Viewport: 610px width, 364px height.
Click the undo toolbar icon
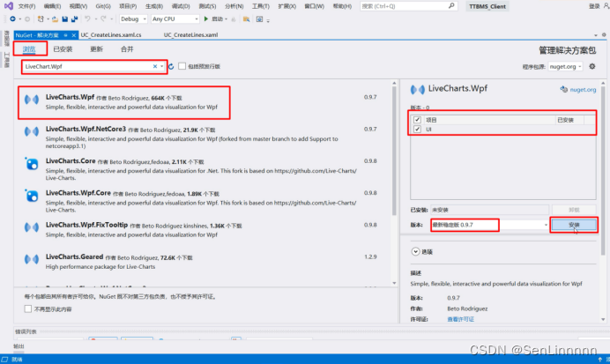coord(87,19)
